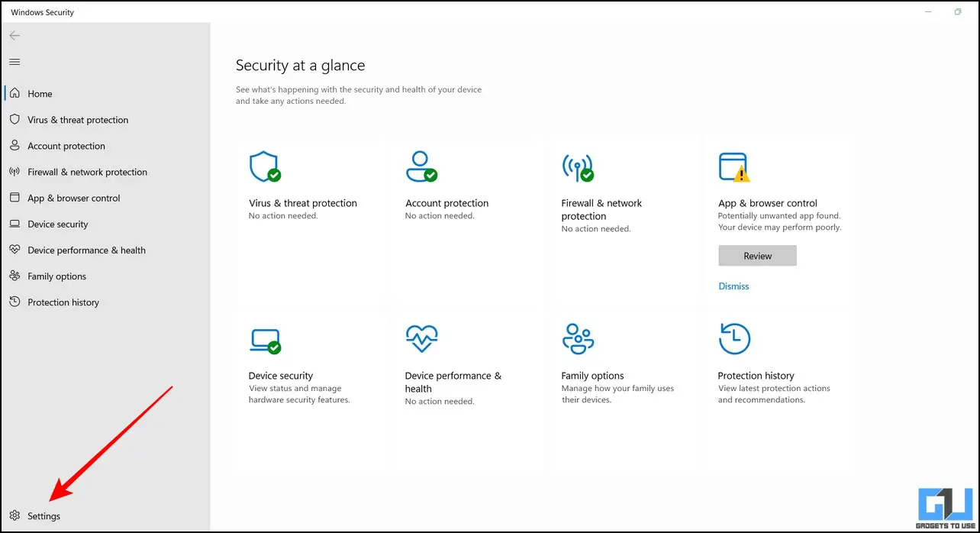Click the clock icon beside Protection history in sidebar

click(15, 302)
